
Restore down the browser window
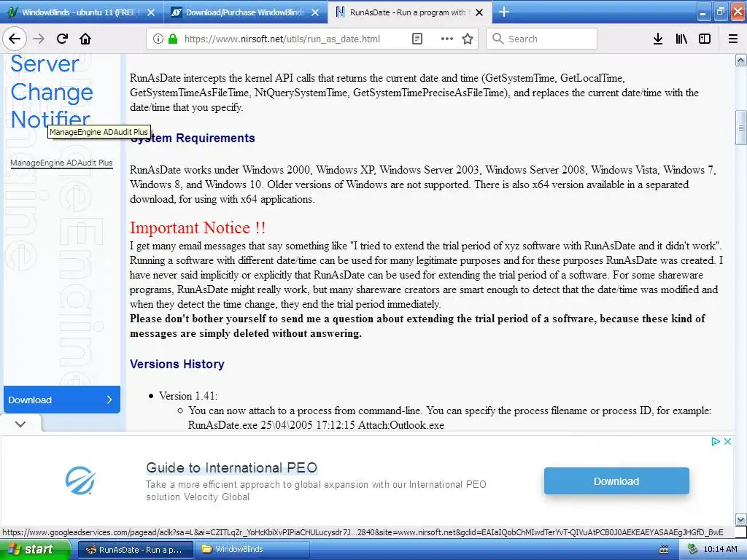720,12
